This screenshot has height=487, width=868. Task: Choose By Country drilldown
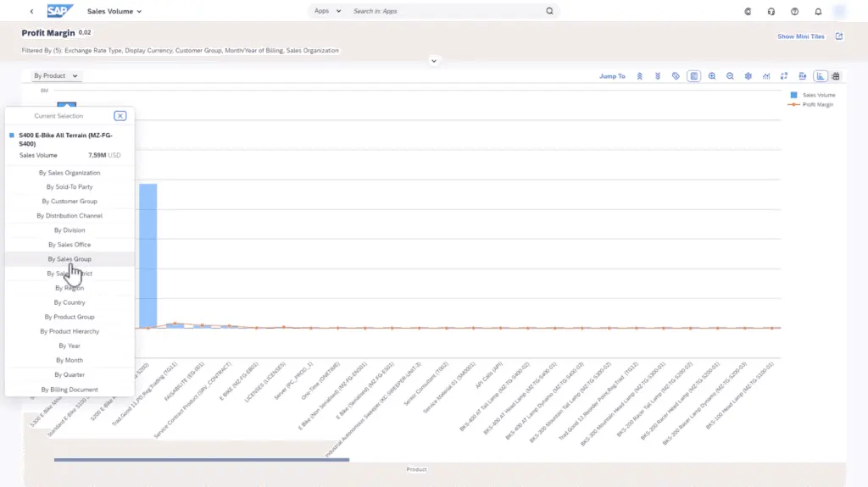[x=70, y=302]
